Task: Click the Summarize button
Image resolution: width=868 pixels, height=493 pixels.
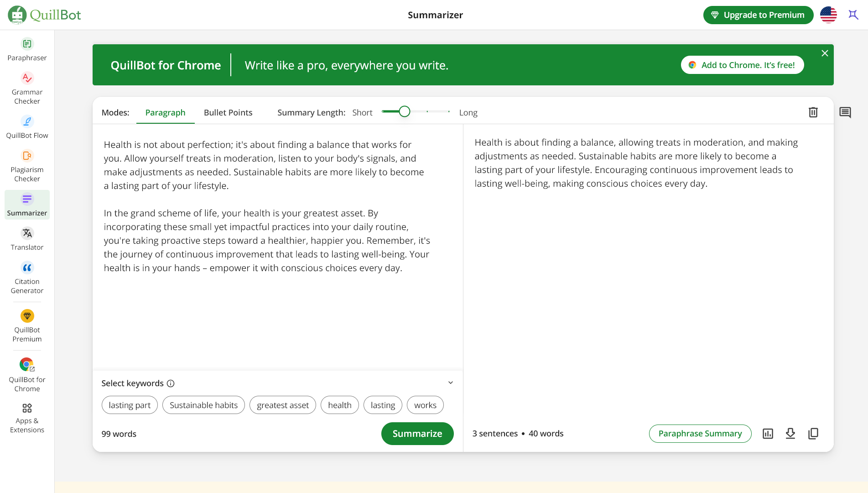Action: click(x=417, y=434)
